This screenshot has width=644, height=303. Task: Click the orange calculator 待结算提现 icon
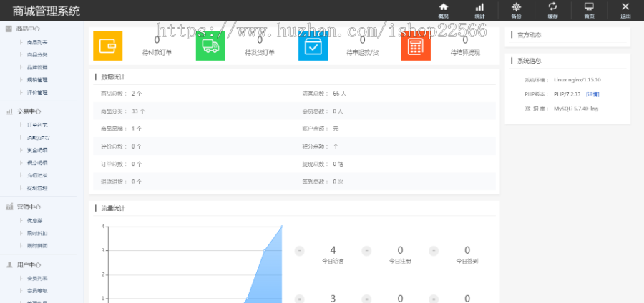click(x=416, y=46)
